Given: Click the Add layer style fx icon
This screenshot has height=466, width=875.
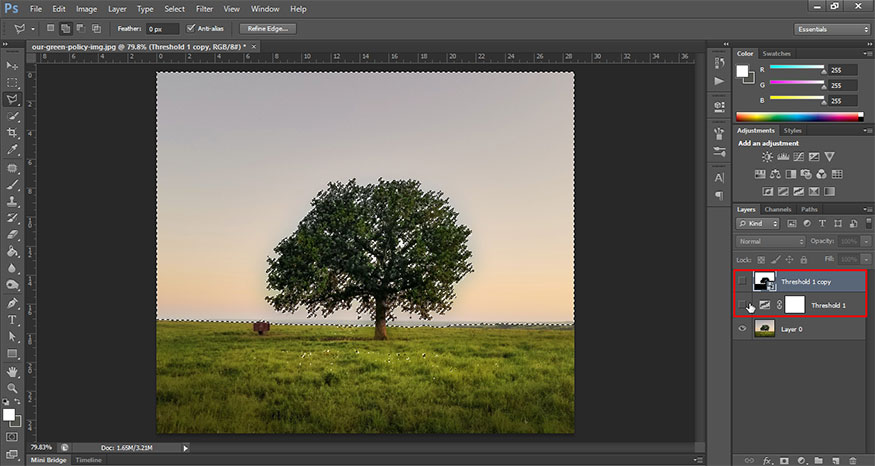Looking at the screenshot, I should tap(768, 460).
